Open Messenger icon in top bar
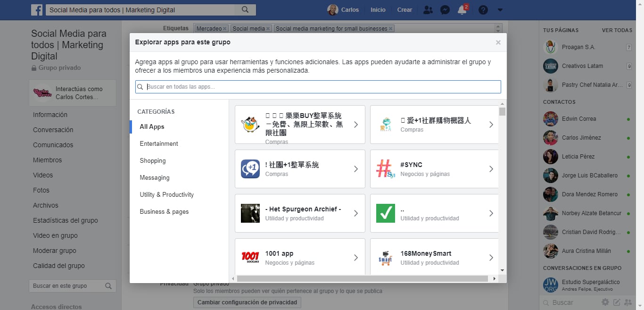 tap(445, 10)
